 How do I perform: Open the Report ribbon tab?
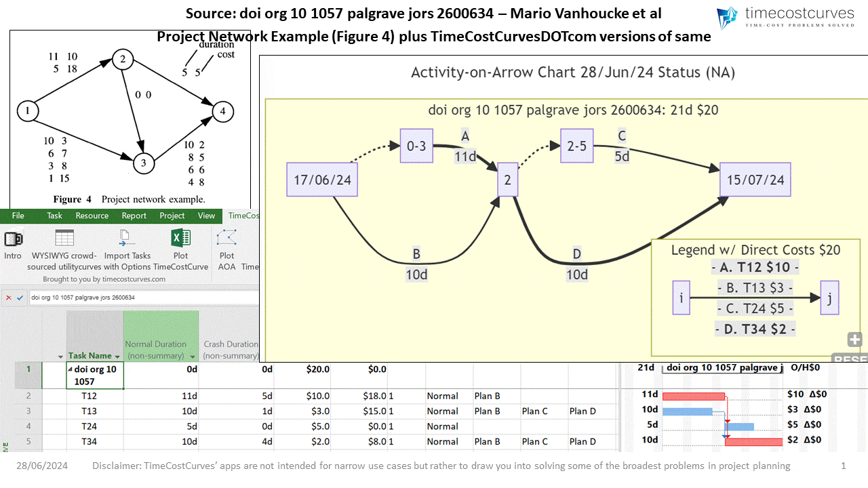click(x=134, y=216)
